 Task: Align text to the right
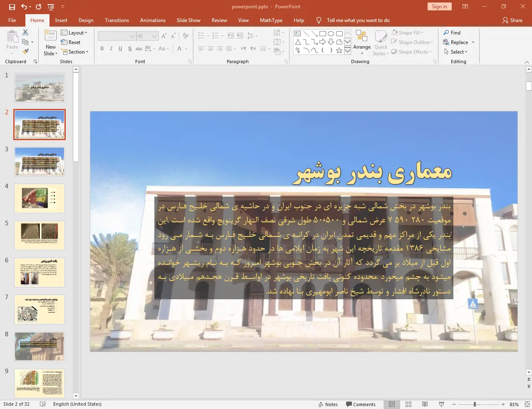point(220,49)
